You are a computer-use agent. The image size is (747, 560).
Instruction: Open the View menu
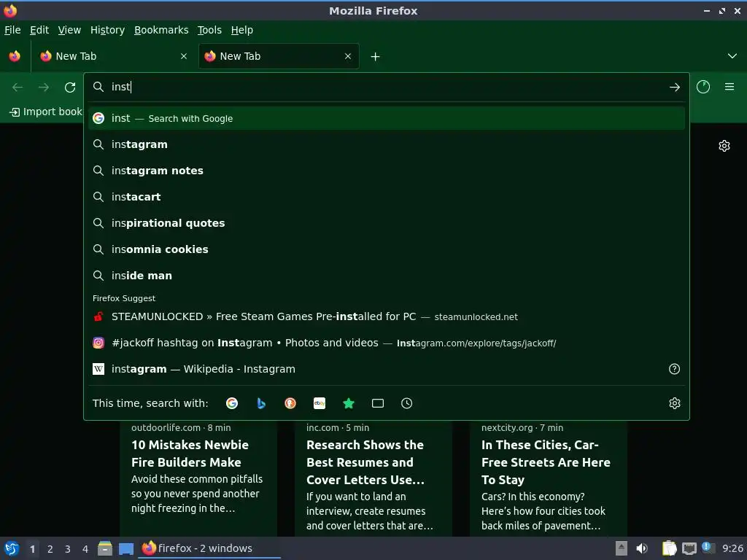69,30
